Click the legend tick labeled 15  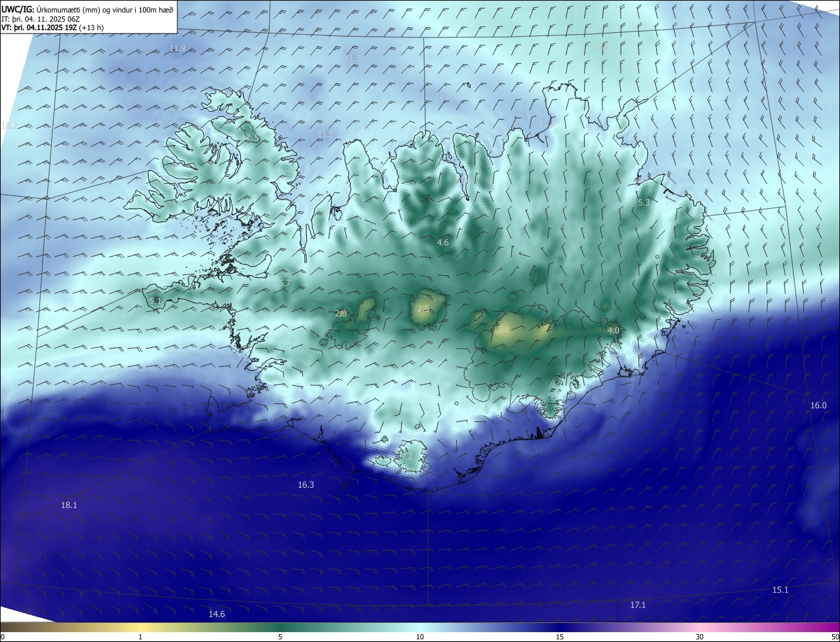(560, 637)
